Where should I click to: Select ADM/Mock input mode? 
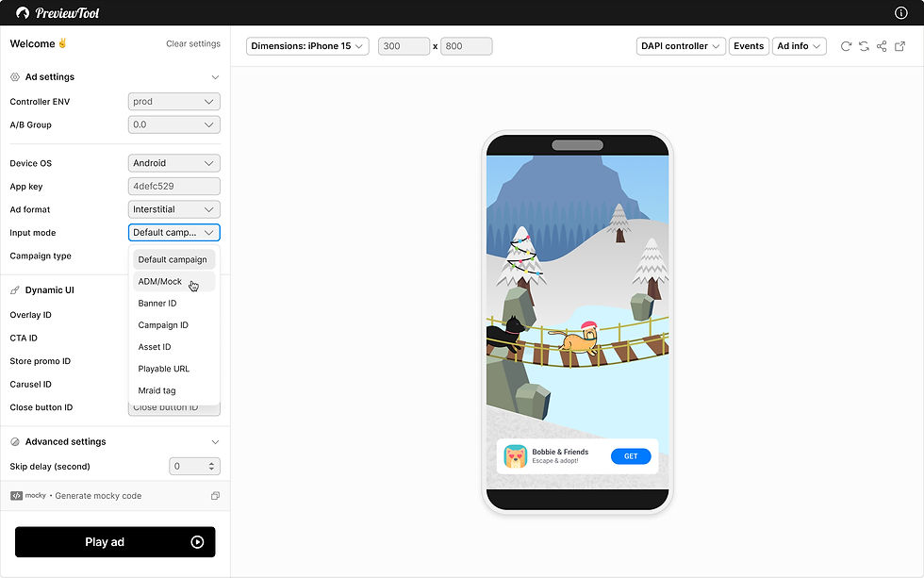tap(173, 282)
